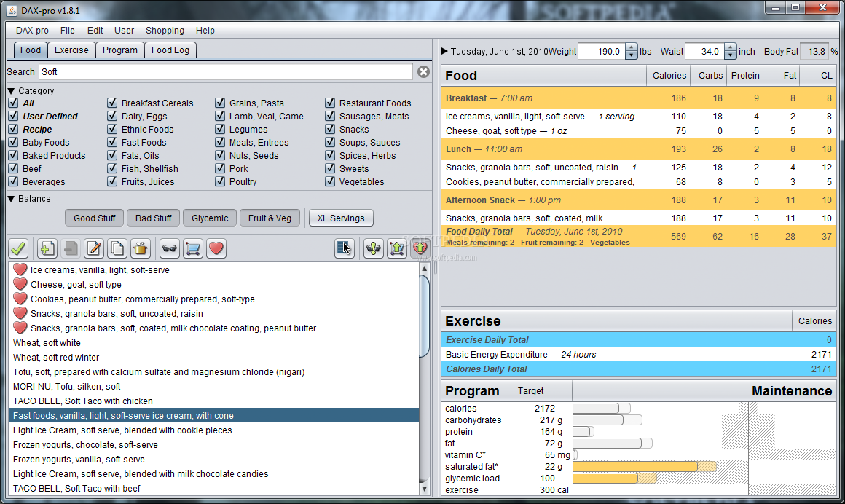Clear the search field with the X icon
This screenshot has width=845, height=504.
click(x=423, y=71)
